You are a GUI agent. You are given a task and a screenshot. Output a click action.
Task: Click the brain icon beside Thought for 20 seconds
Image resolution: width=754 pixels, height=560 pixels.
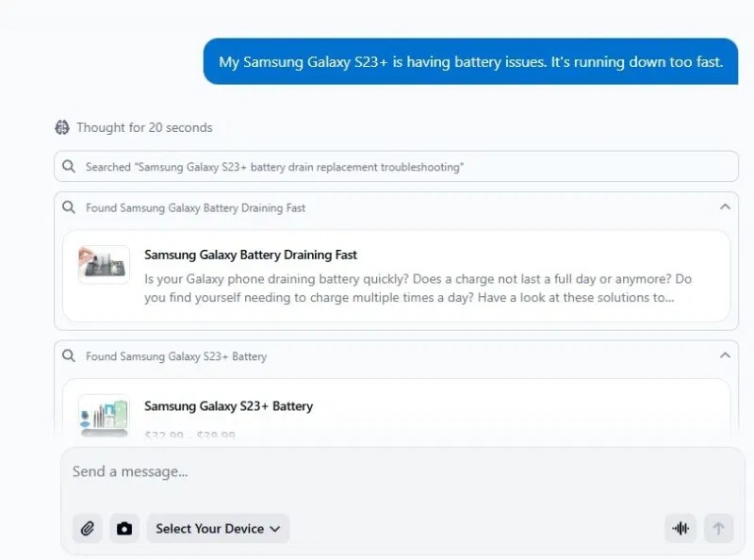click(63, 127)
